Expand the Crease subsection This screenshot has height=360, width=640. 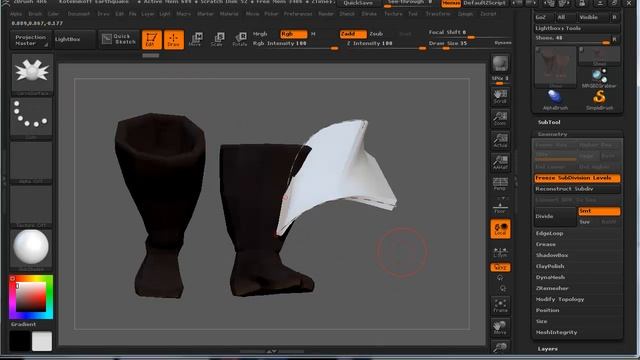pos(546,244)
